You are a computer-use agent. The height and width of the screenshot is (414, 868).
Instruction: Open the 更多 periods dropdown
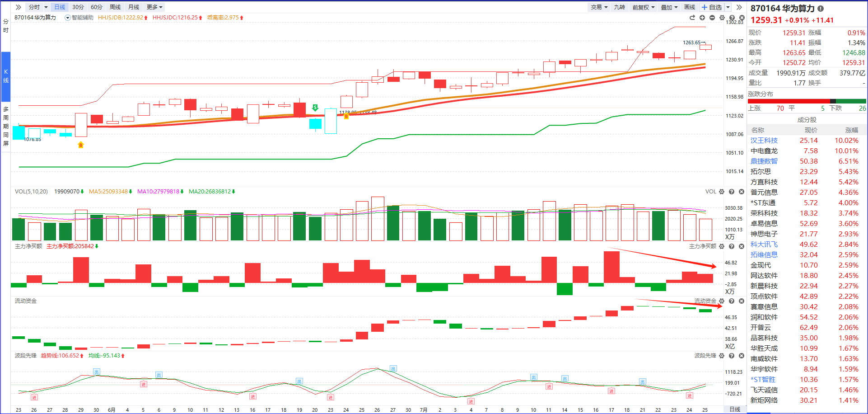154,7
